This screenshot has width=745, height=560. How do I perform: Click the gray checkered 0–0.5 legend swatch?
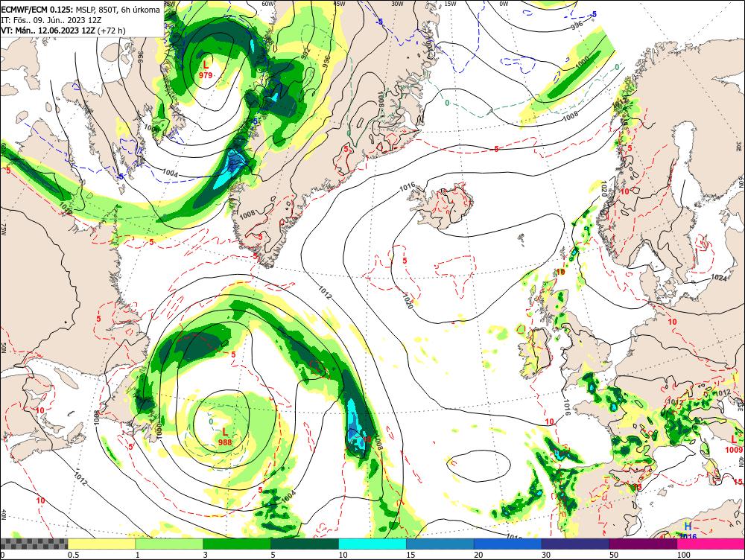pyautogui.click(x=34, y=544)
